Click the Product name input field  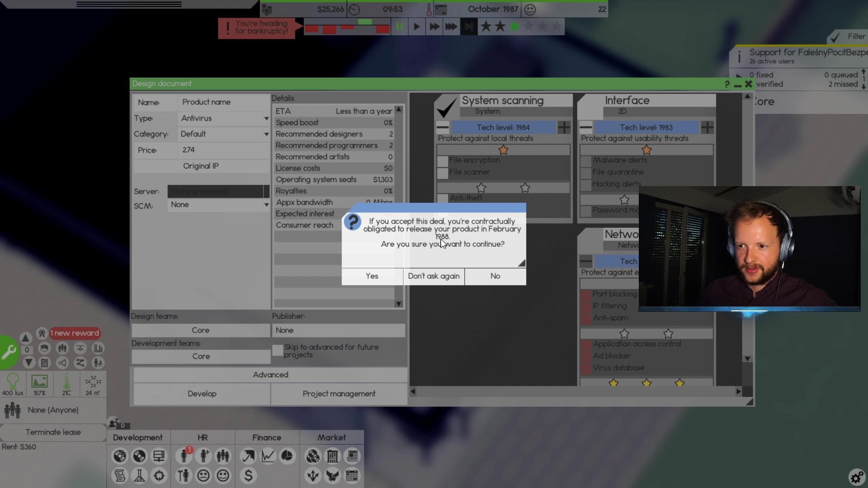(224, 102)
